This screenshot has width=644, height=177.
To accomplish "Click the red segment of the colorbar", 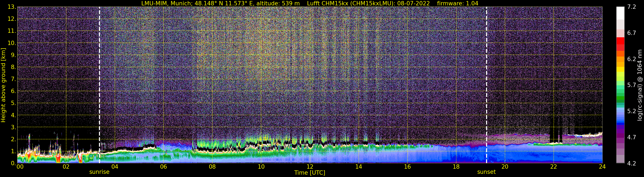I will click(620, 41).
